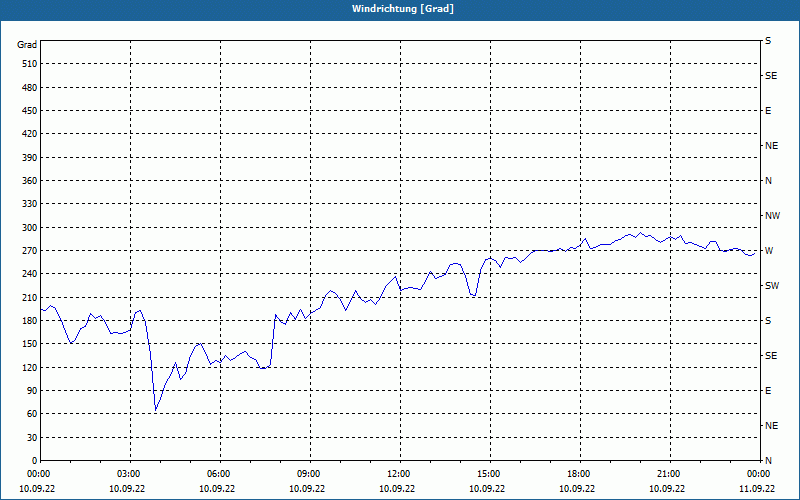Select the 480 value on the left axis

click(x=30, y=87)
